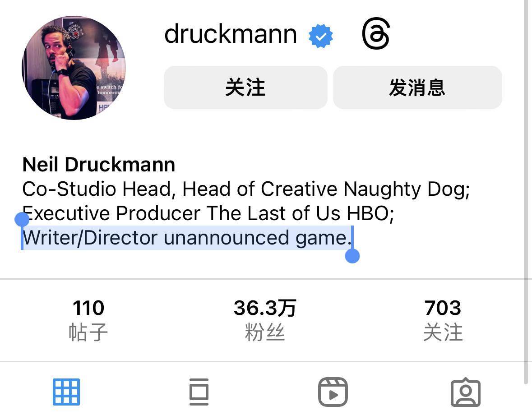This screenshot has width=532, height=415.
Task: Tap the blue verified badge
Action: point(321,36)
